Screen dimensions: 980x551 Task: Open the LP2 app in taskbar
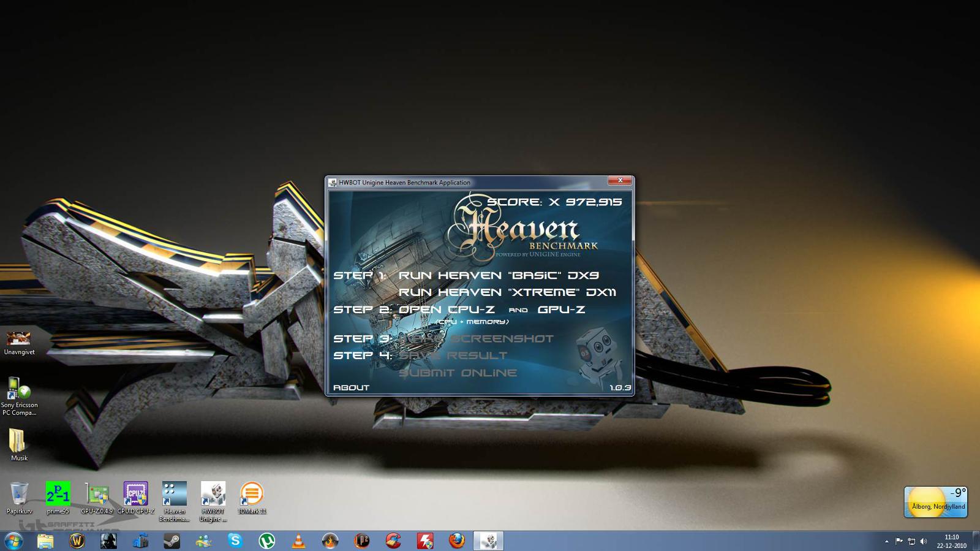[362, 541]
